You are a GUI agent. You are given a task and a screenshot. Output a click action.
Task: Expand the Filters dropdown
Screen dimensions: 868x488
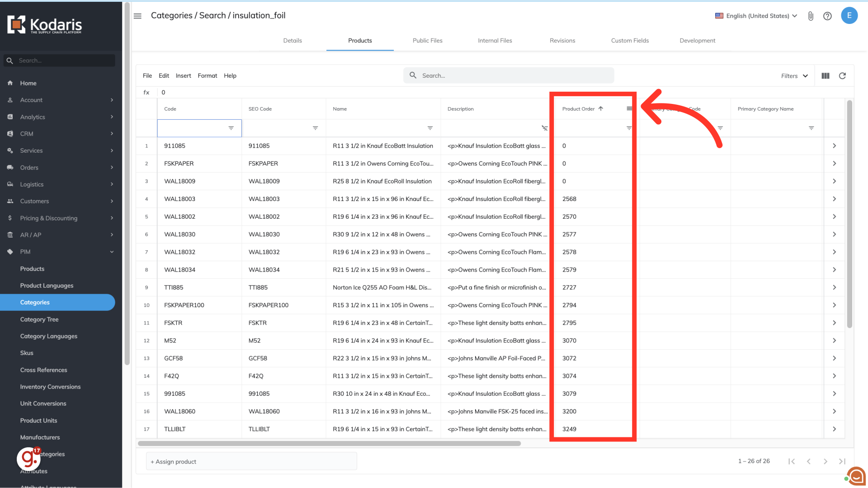(x=794, y=76)
